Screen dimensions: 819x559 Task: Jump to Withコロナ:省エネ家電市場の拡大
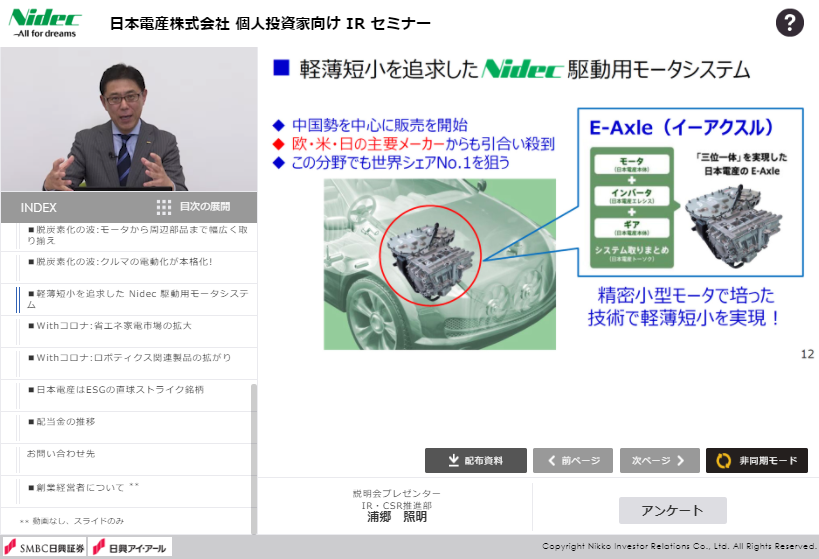point(129,331)
